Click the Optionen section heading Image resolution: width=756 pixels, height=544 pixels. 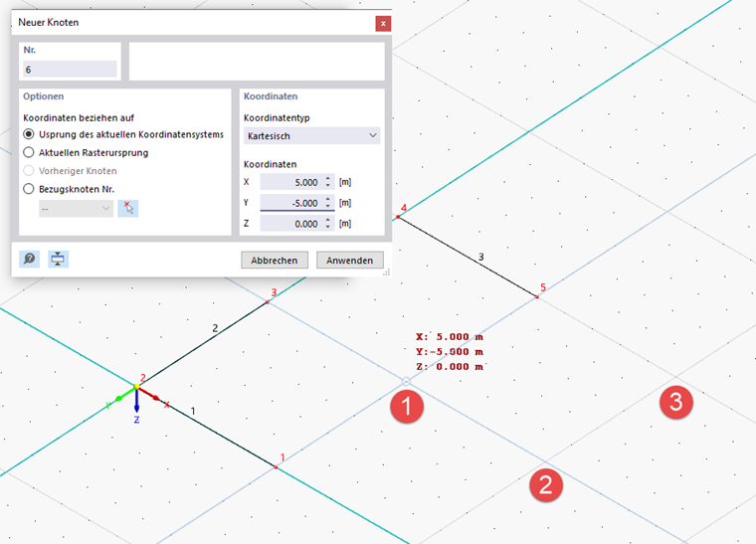click(44, 96)
